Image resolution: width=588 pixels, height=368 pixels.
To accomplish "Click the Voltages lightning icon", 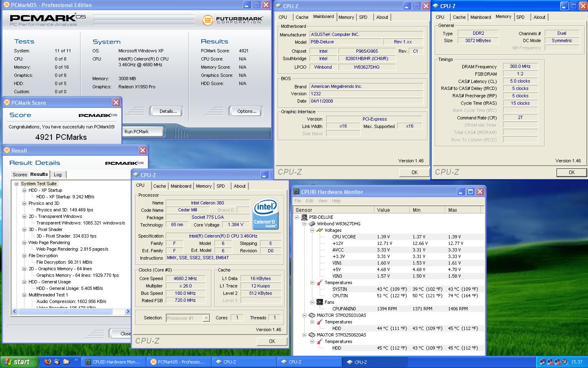I will (320, 230).
